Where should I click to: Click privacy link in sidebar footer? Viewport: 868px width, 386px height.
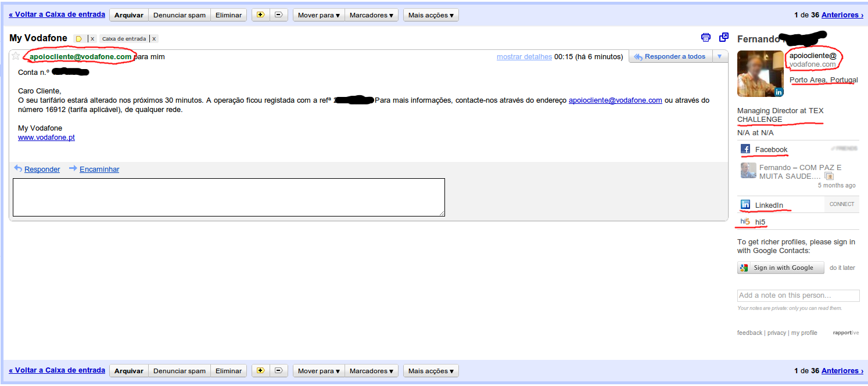click(777, 333)
